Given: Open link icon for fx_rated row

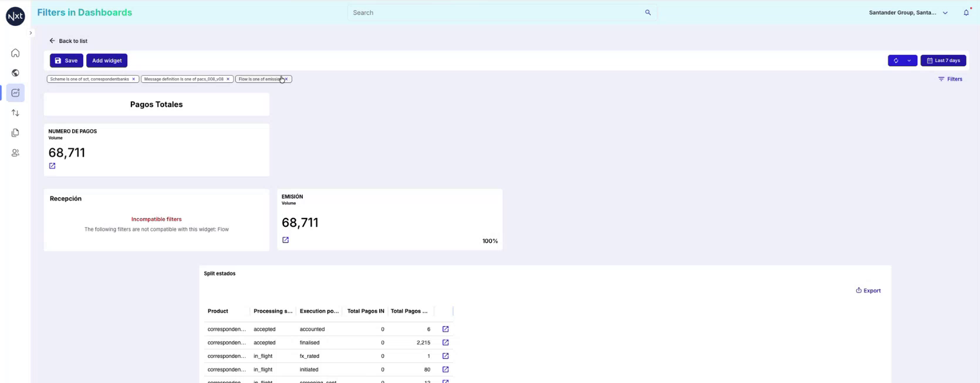Looking at the screenshot, I should [445, 356].
